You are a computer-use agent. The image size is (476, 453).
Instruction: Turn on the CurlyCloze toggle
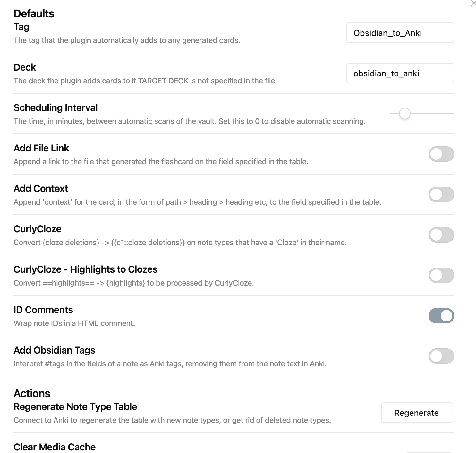[x=441, y=235]
